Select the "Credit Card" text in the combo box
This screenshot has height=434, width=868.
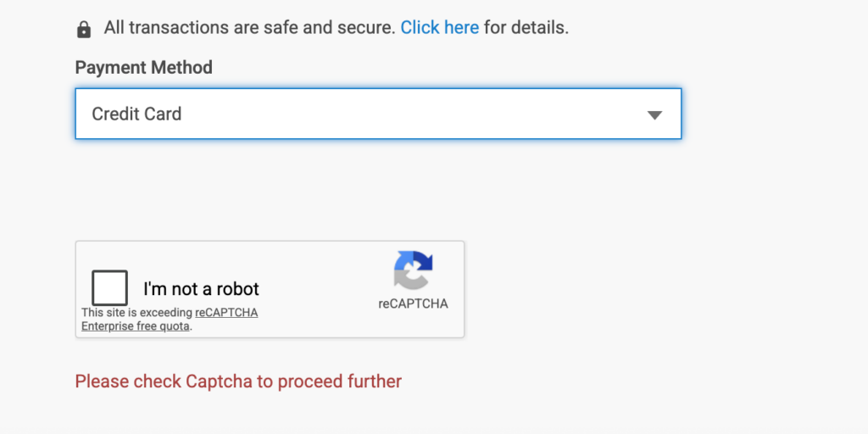[136, 114]
